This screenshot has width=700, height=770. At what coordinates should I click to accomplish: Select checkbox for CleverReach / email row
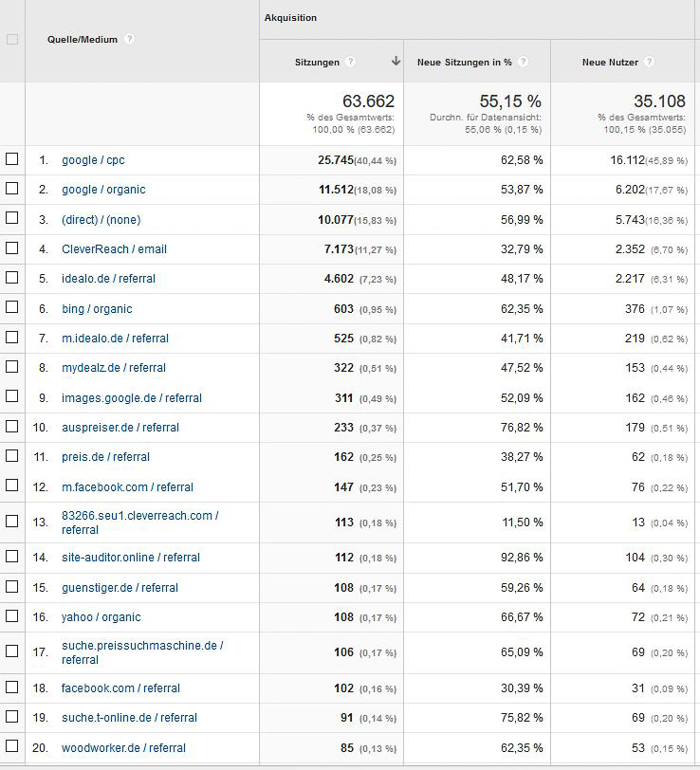click(12, 248)
